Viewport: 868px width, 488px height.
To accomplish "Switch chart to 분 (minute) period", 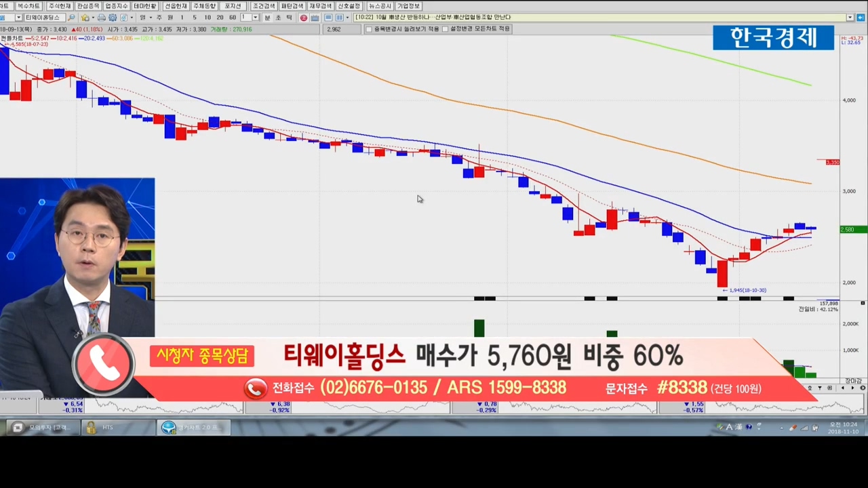I will point(267,18).
